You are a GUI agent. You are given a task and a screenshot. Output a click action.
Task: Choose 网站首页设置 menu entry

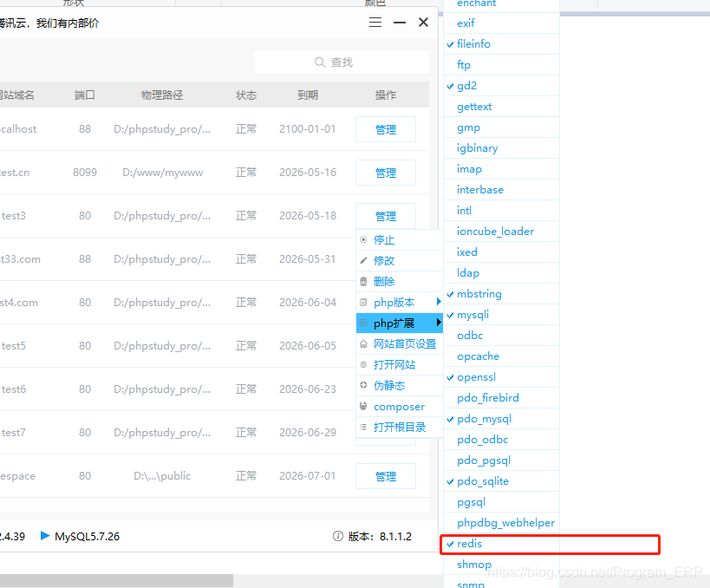click(400, 343)
